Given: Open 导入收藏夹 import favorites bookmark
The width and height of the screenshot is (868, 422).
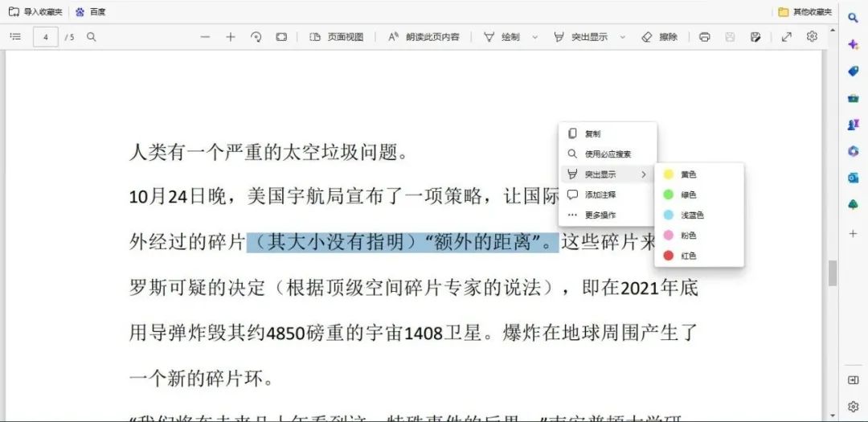Looking at the screenshot, I should click(x=35, y=11).
